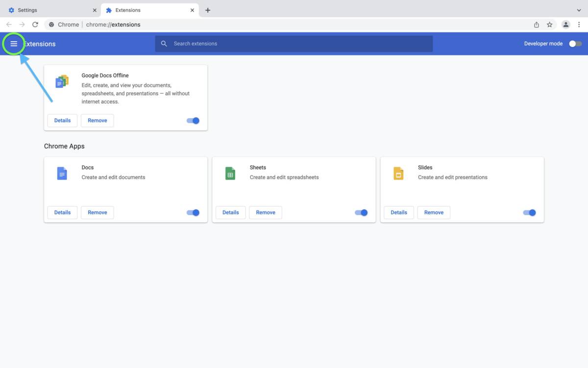Click the share page icon in address bar
This screenshot has height=368, width=588.
(537, 25)
